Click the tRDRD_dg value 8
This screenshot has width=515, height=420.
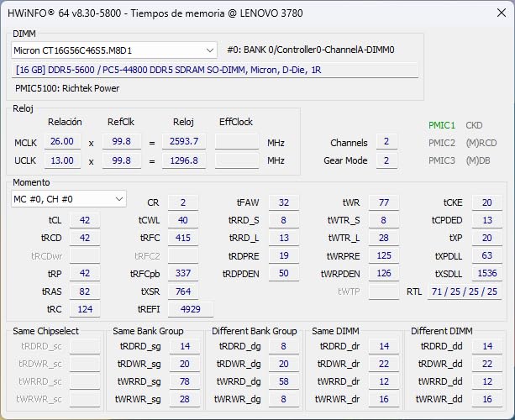tap(284, 346)
